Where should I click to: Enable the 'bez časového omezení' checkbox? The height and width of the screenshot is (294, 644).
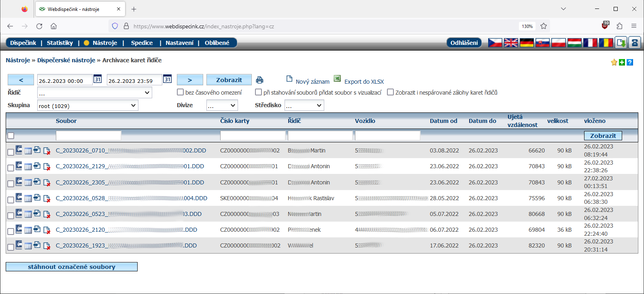pos(181,92)
